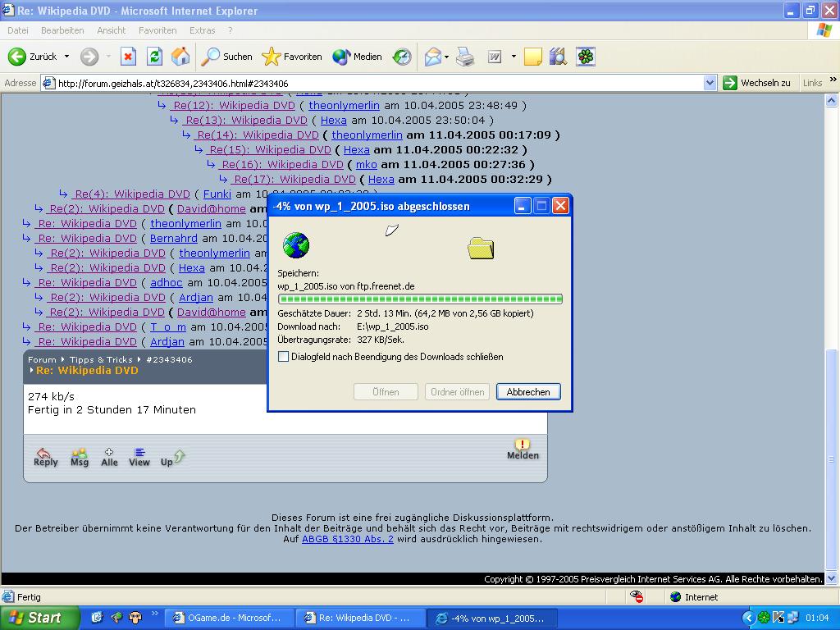840x630 pixels.
Task: Click the Reply icon under the post
Action: point(46,457)
